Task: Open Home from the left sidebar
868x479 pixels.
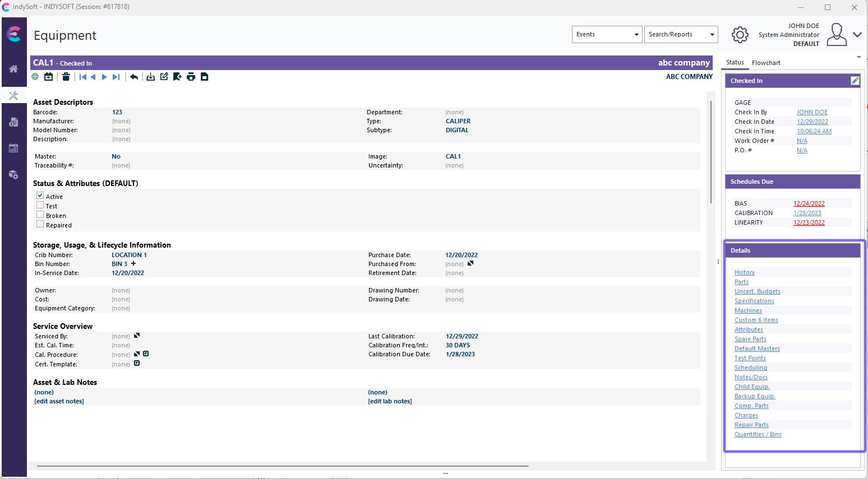Action: tap(13, 69)
